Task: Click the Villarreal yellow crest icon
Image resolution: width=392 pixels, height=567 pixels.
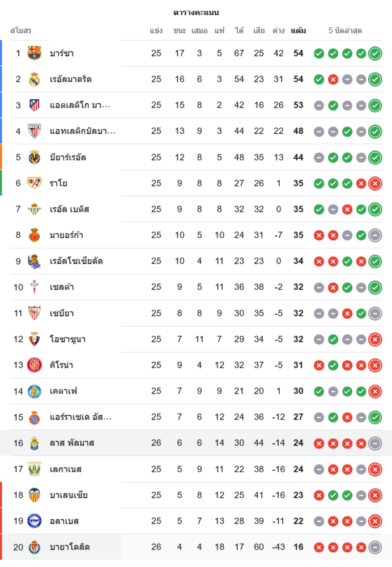Action: pyautogui.click(x=35, y=157)
